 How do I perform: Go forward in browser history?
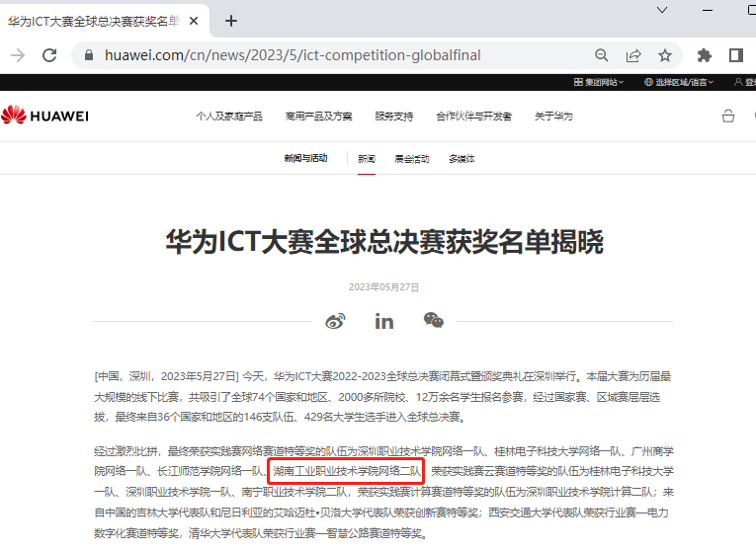point(18,55)
